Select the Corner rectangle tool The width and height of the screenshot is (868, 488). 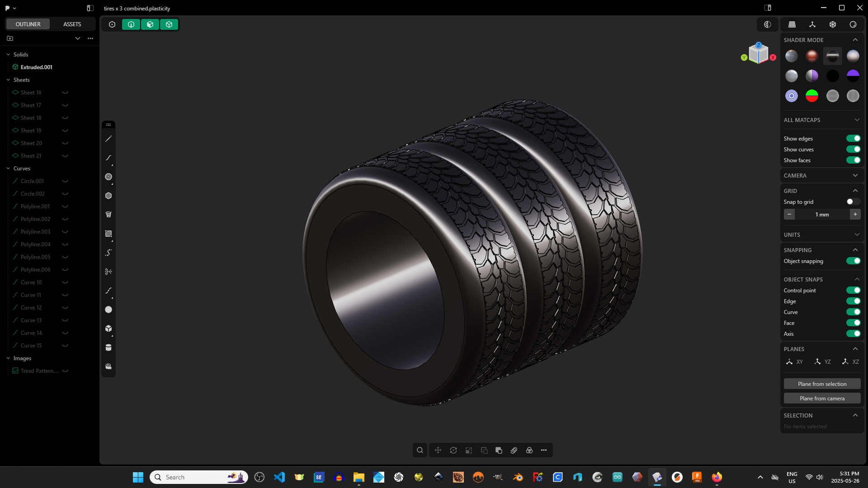(108, 234)
